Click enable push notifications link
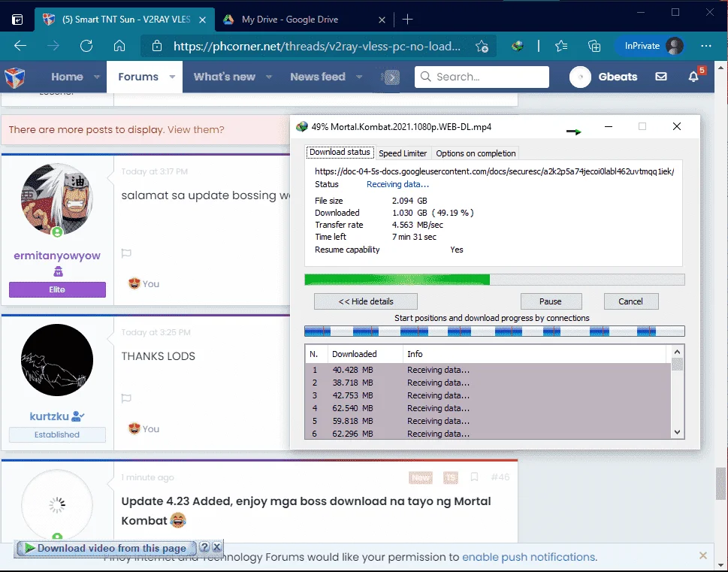728x572 pixels. (529, 557)
